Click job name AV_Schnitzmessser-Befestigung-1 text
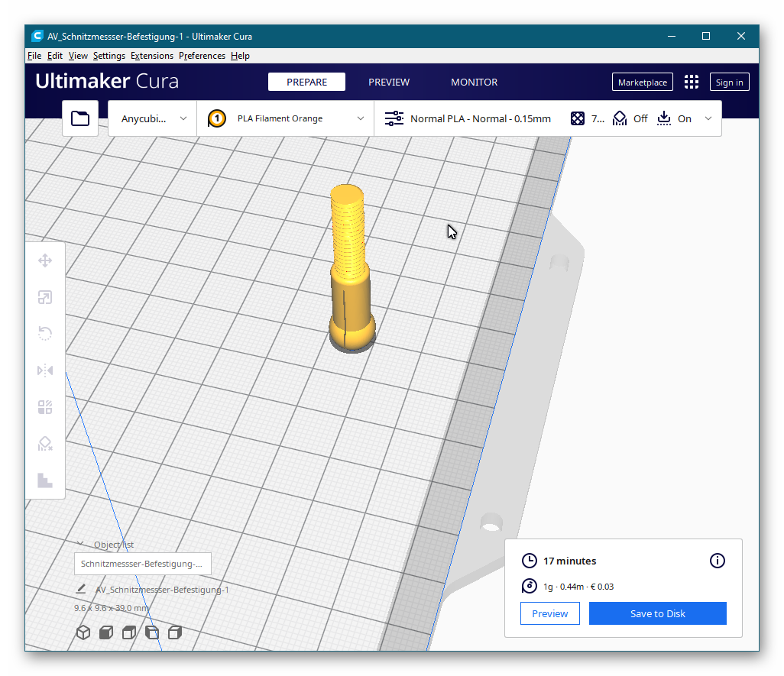Image resolution: width=784 pixels, height=676 pixels. (162, 590)
